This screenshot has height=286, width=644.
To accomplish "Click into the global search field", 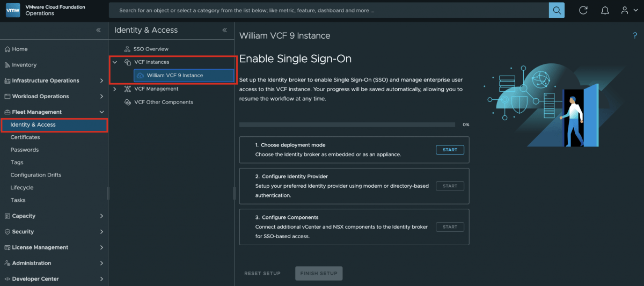I will 329,10.
